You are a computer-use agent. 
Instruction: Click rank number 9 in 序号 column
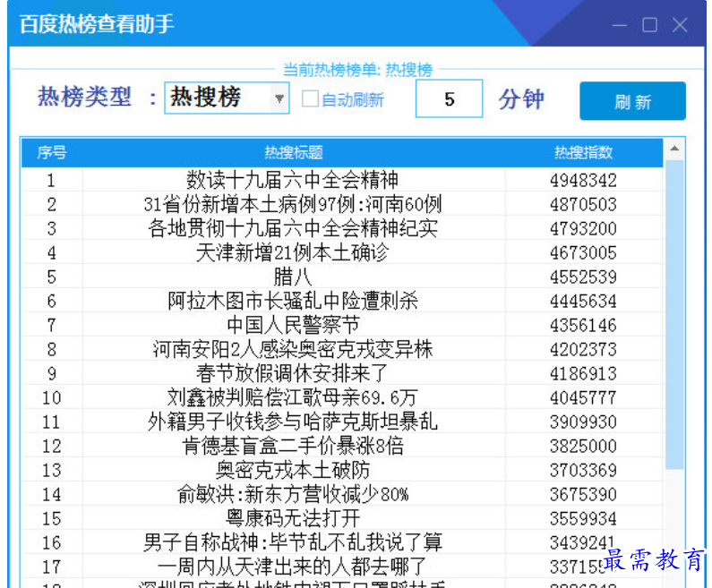[x=51, y=374]
